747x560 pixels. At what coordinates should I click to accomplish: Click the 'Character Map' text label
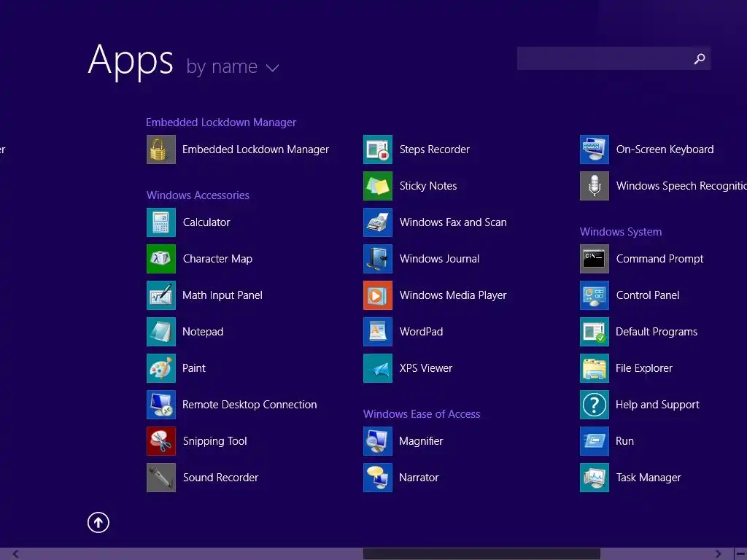tap(217, 259)
